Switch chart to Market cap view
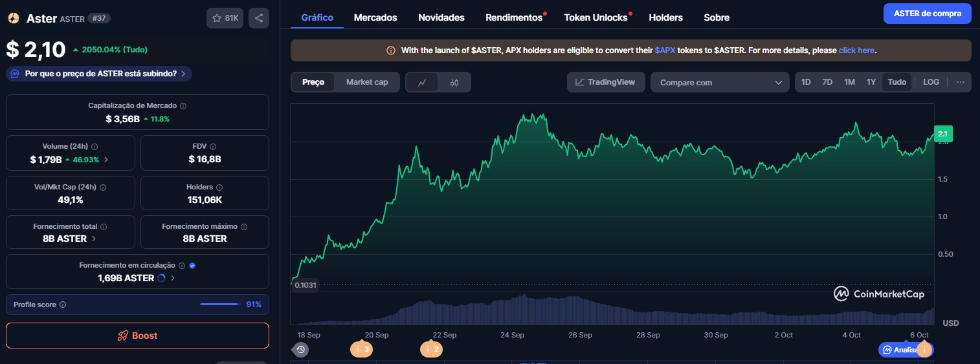This screenshot has width=980, height=364. pyautogui.click(x=367, y=82)
